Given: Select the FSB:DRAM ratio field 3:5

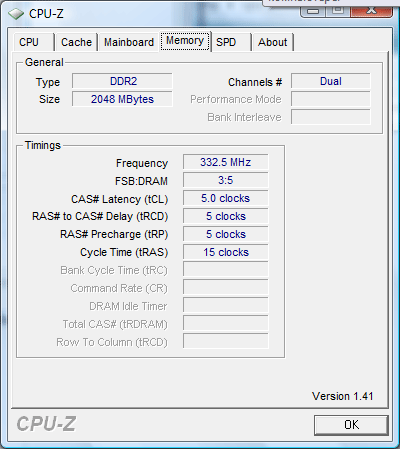Looking at the screenshot, I should click(x=226, y=180).
